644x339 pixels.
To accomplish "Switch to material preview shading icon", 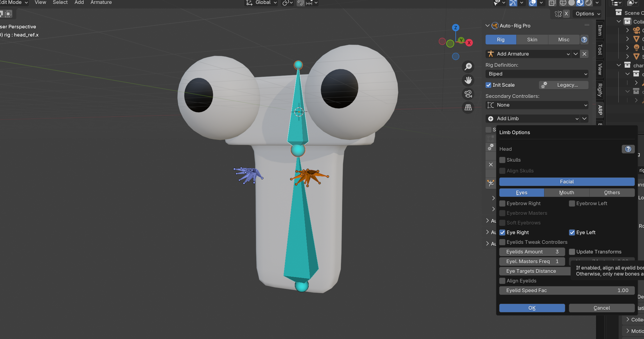I will coord(580,3).
